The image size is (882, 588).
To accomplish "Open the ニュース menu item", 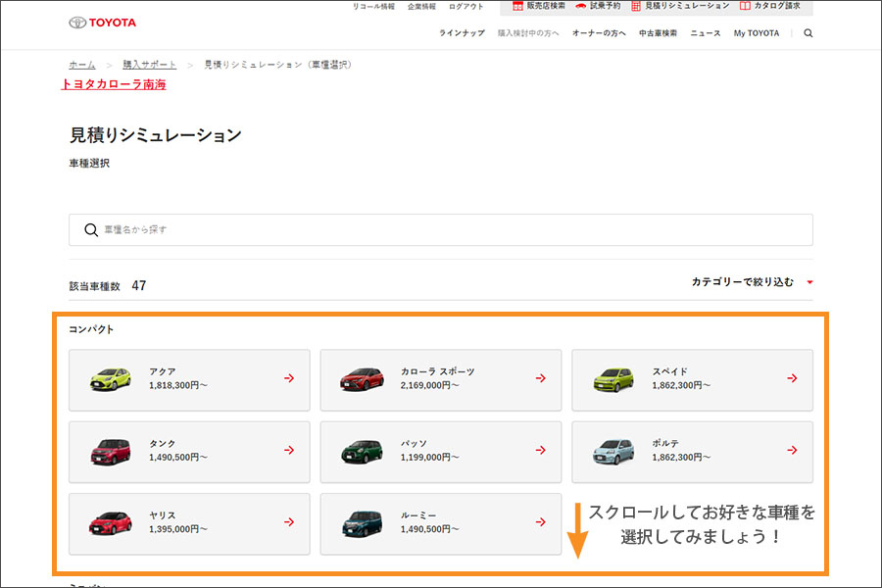I will coord(706,33).
